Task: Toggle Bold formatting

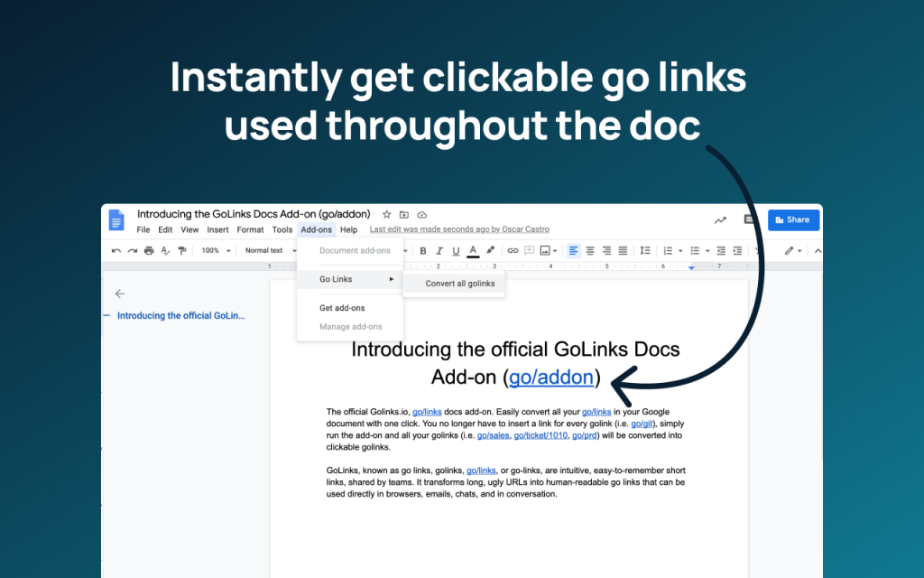Action: 423,251
